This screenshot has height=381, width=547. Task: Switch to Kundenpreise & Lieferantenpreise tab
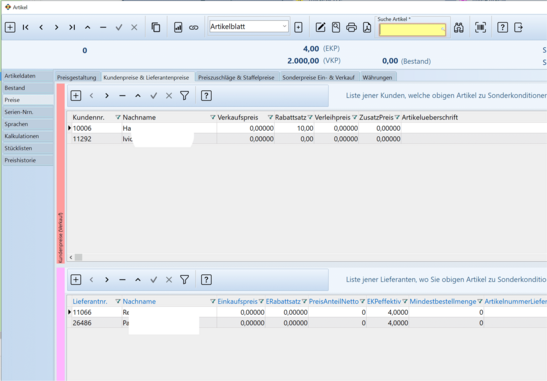click(147, 77)
